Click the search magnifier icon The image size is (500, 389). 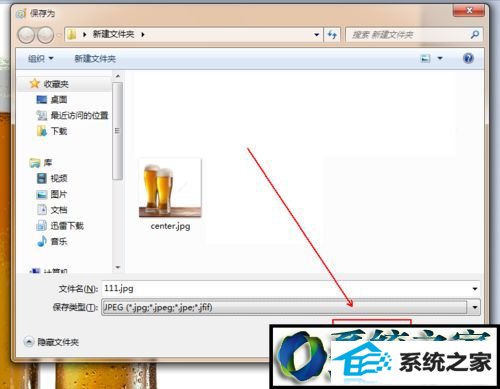point(475,34)
